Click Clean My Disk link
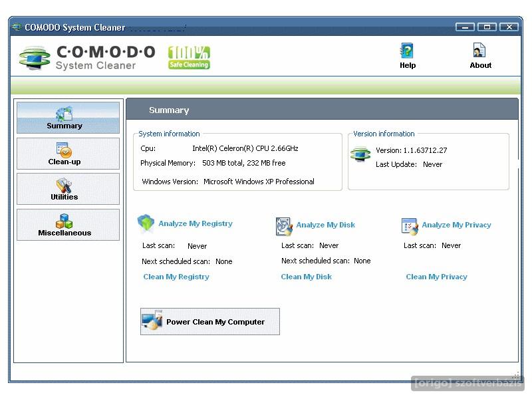The width and height of the screenshot is (532, 399). tap(307, 277)
